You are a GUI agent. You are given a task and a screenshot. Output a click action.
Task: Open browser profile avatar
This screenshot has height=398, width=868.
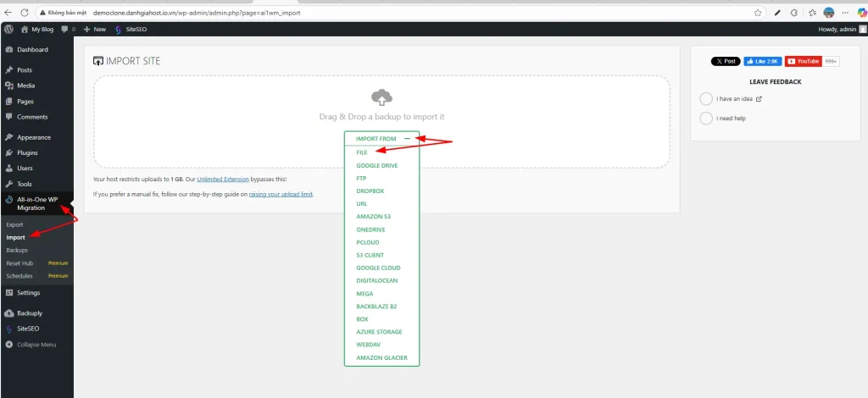tap(829, 12)
